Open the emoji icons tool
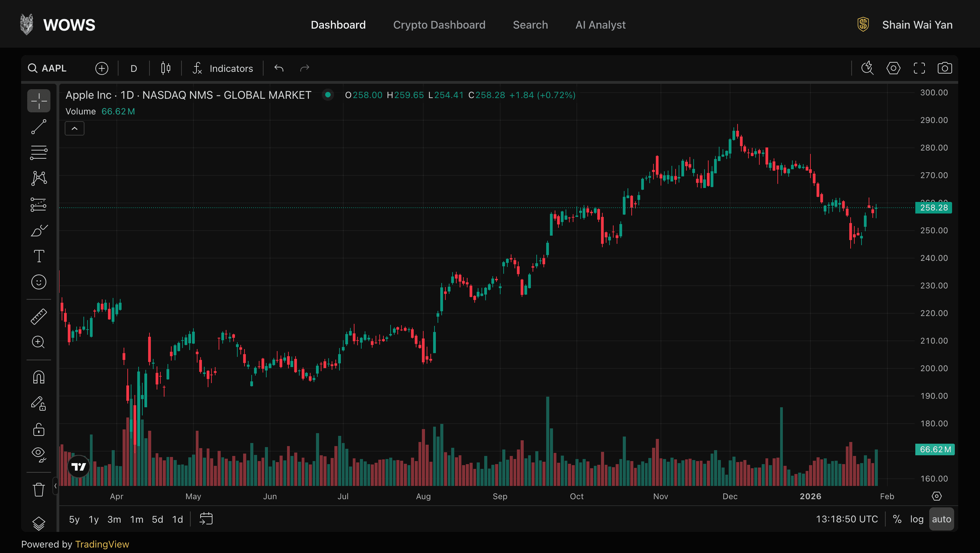Viewport: 980px width, 553px height. (39, 282)
